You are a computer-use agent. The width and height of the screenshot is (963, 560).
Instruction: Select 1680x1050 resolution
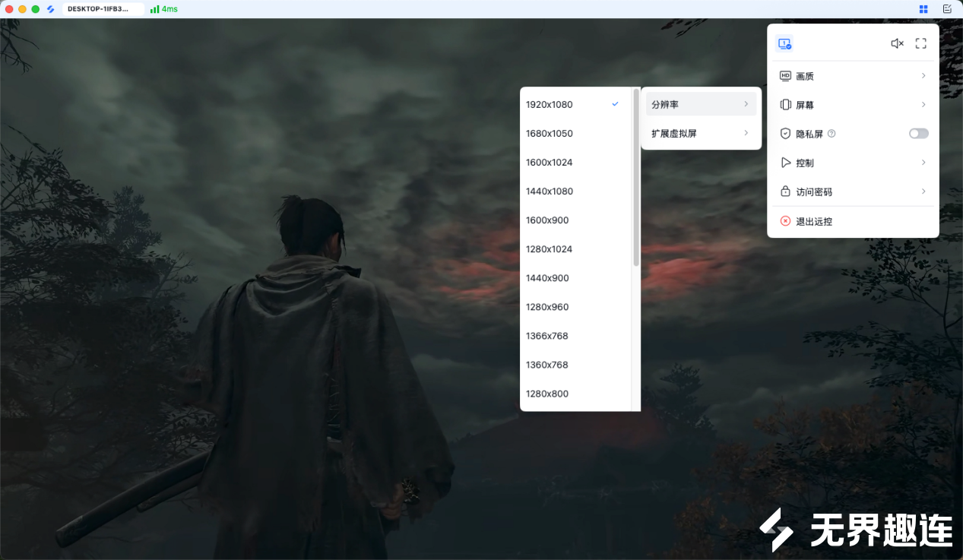pos(575,133)
